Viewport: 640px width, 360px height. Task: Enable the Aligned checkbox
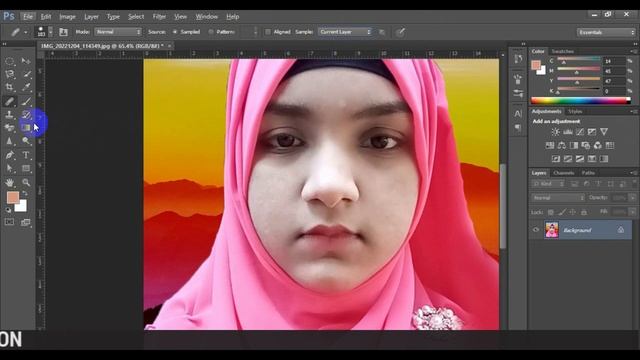(268, 32)
